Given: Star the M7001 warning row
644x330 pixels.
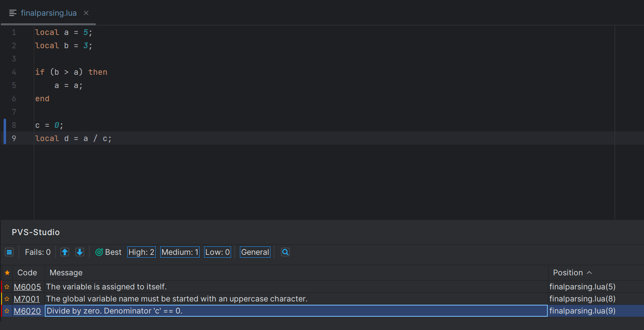Looking at the screenshot, I should coord(7,299).
